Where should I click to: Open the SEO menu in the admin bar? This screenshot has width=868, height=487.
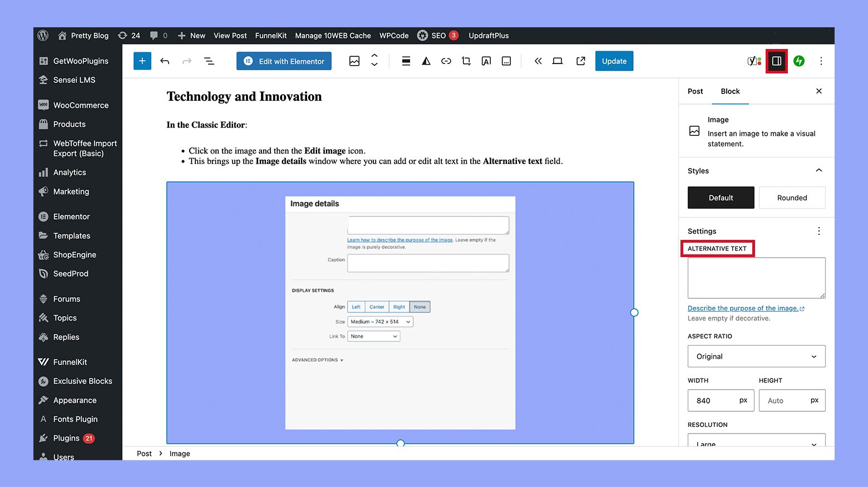pyautogui.click(x=438, y=35)
